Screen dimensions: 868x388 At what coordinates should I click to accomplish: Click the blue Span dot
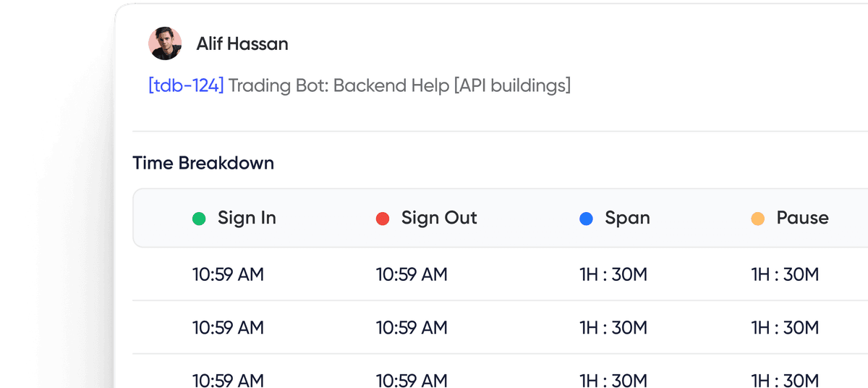click(x=586, y=219)
